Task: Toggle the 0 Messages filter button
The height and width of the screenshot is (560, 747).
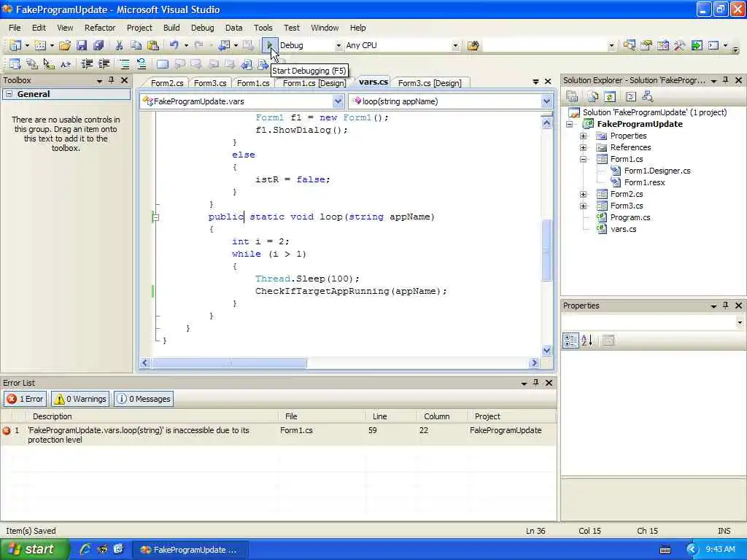Action: (x=144, y=399)
